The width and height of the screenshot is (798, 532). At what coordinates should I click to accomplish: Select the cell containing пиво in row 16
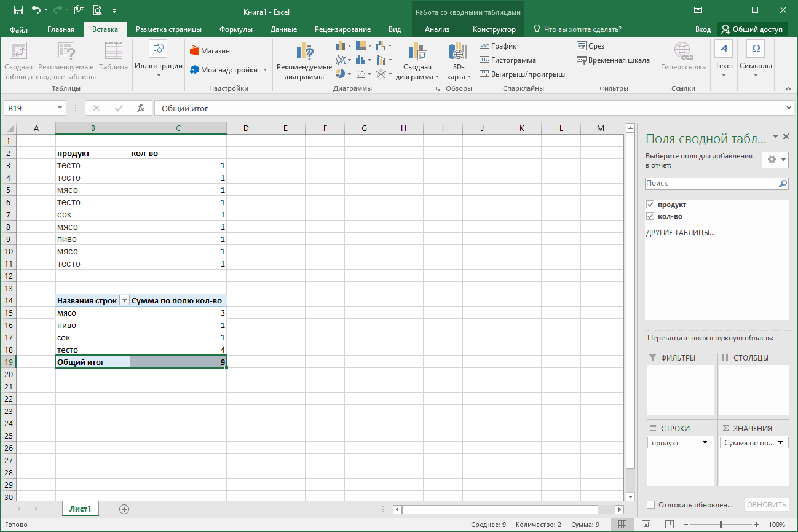[93, 325]
